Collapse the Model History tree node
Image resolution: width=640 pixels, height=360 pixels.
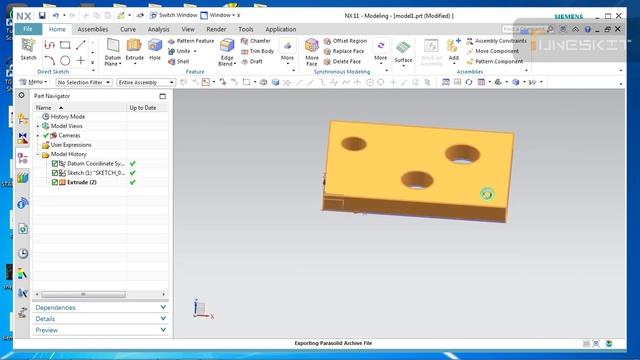tap(38, 155)
